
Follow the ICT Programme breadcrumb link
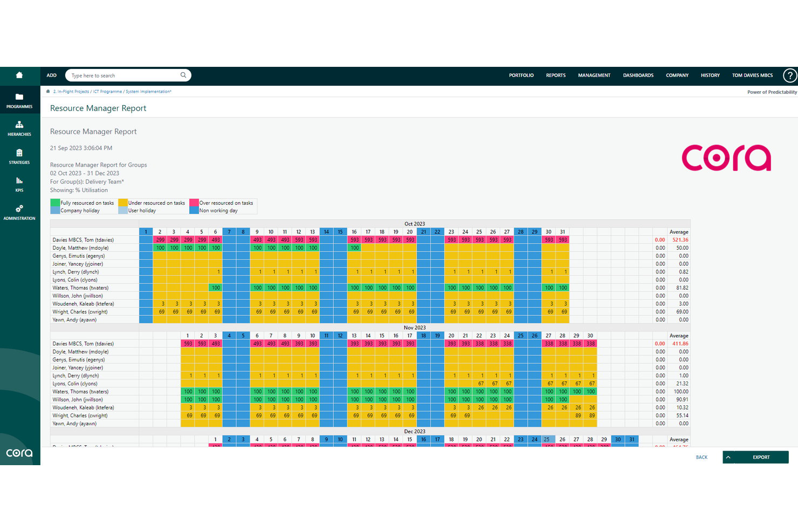(x=107, y=92)
